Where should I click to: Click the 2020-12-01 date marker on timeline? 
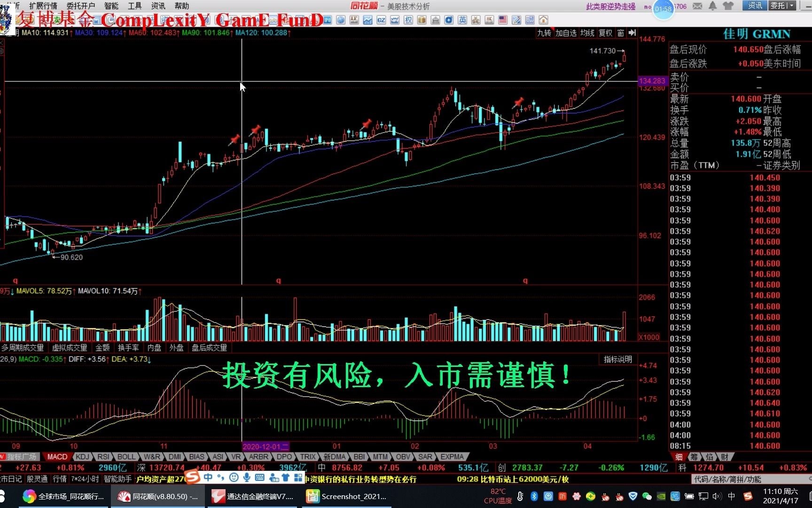[x=265, y=446]
